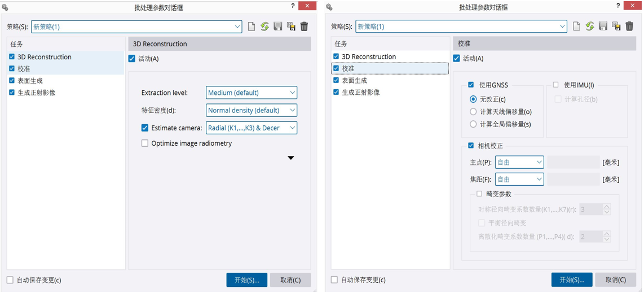
Task: Enable Optimize image radiometry checkbox
Action: coord(145,143)
